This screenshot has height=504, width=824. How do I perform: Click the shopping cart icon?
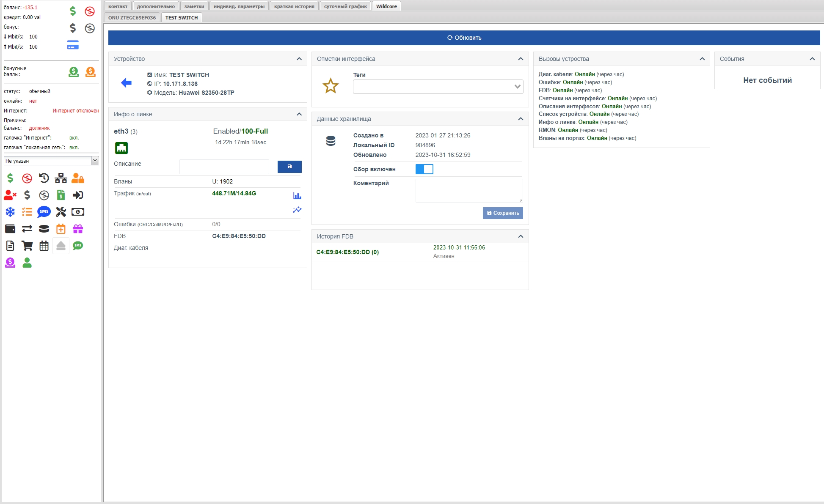coord(27,246)
